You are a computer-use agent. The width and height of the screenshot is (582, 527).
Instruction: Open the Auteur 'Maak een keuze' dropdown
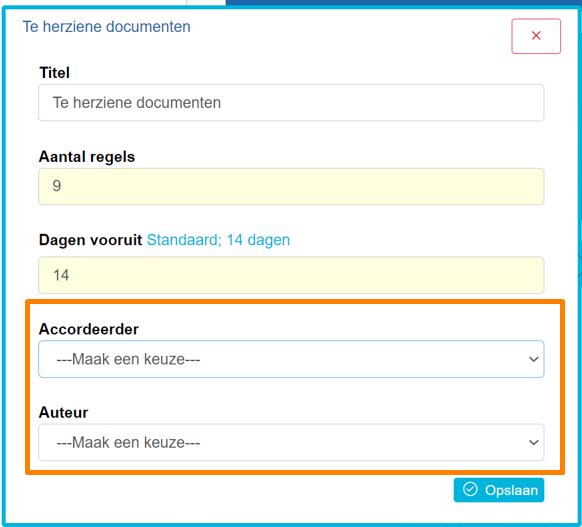[x=291, y=442]
